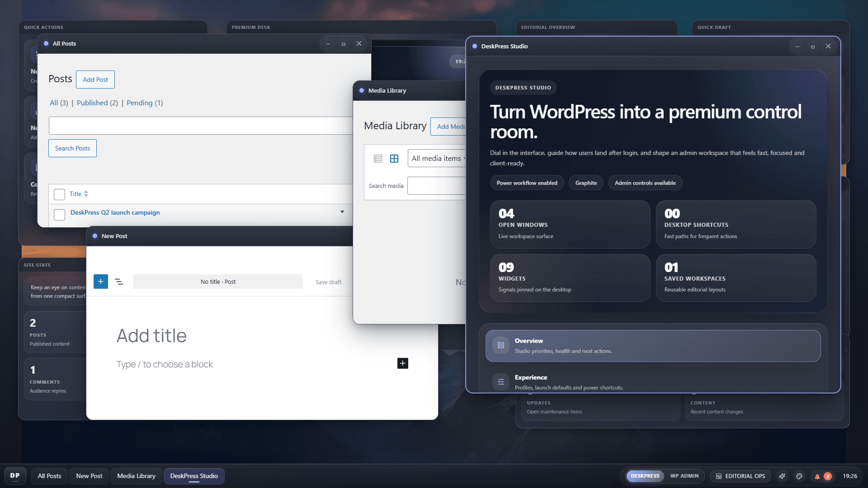Click the DP logo in the taskbar
The width and height of the screenshot is (868, 488).
[x=15, y=476]
